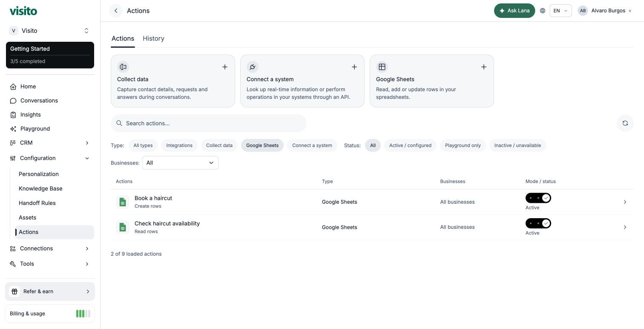Click the plus on Google Sheets card
The width and height of the screenshot is (644, 329).
point(484,67)
